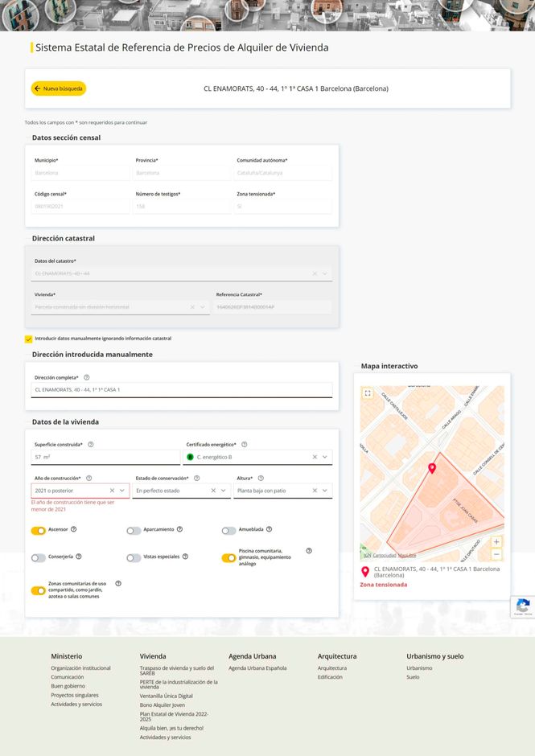Open PERTE de la industrialización link

click(x=179, y=684)
